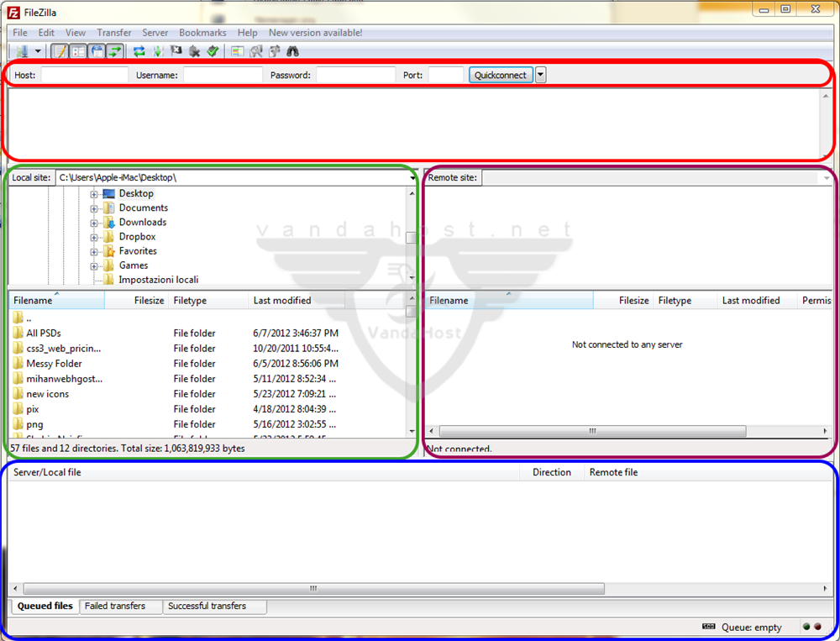This screenshot has width=840, height=641.
Task: Sort remote list by Permis column
Action: point(815,300)
